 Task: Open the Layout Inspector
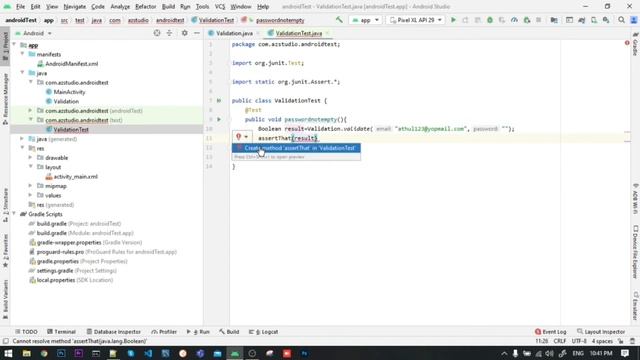click(601, 332)
